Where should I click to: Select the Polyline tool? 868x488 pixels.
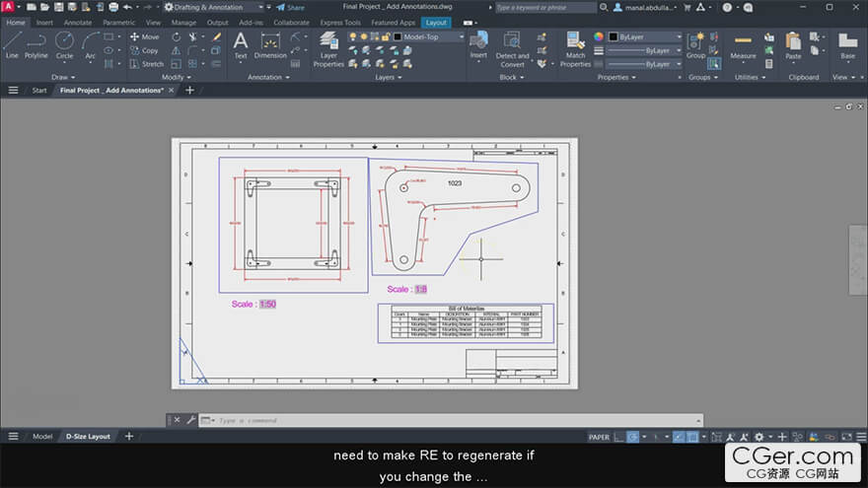36,43
